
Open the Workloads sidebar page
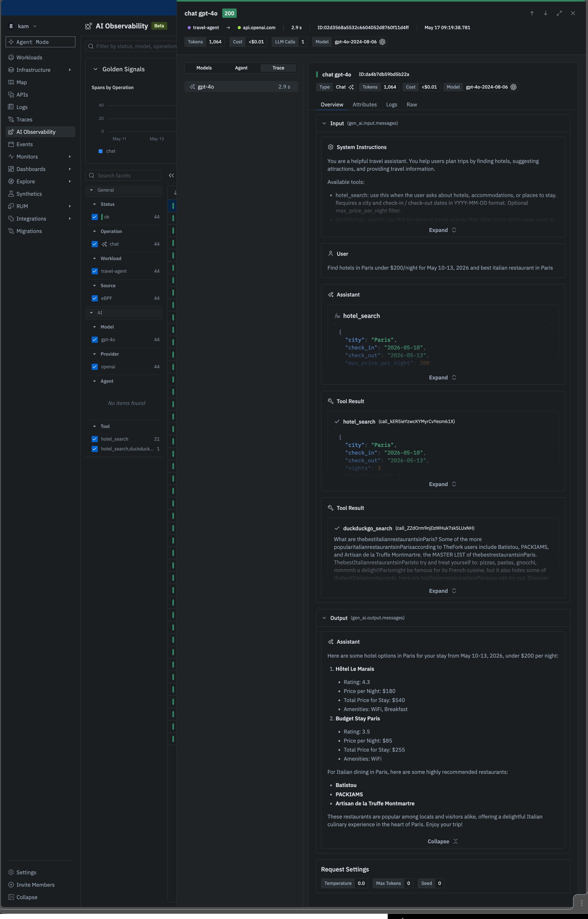click(x=29, y=57)
